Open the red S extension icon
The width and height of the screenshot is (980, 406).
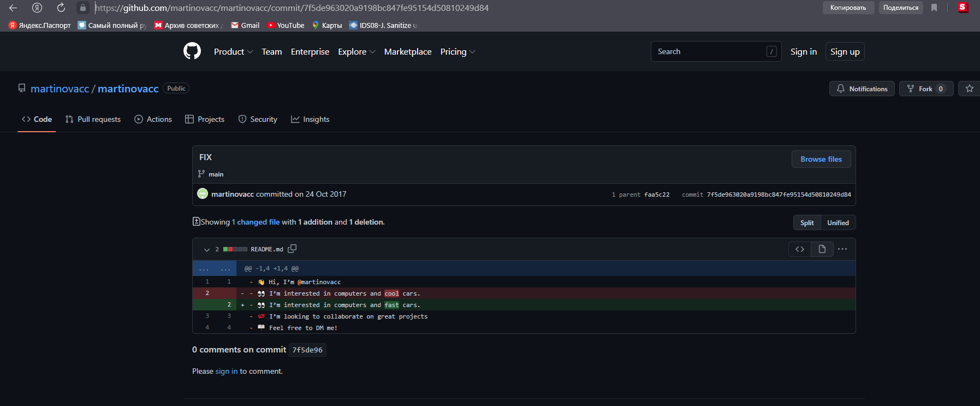(963, 8)
